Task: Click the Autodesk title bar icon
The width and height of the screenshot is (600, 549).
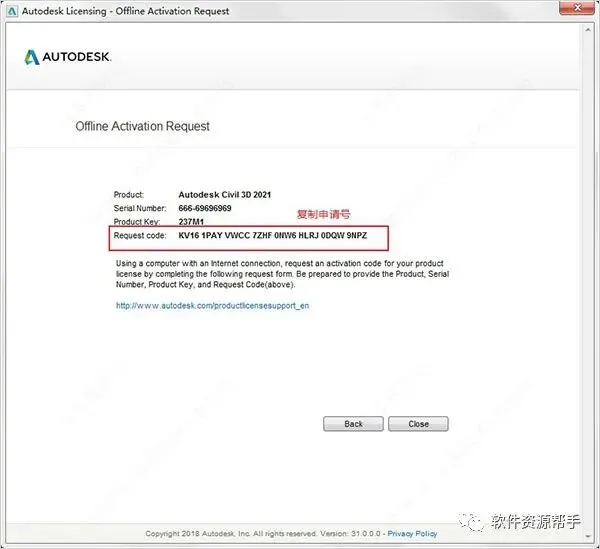Action: pyautogui.click(x=13, y=11)
